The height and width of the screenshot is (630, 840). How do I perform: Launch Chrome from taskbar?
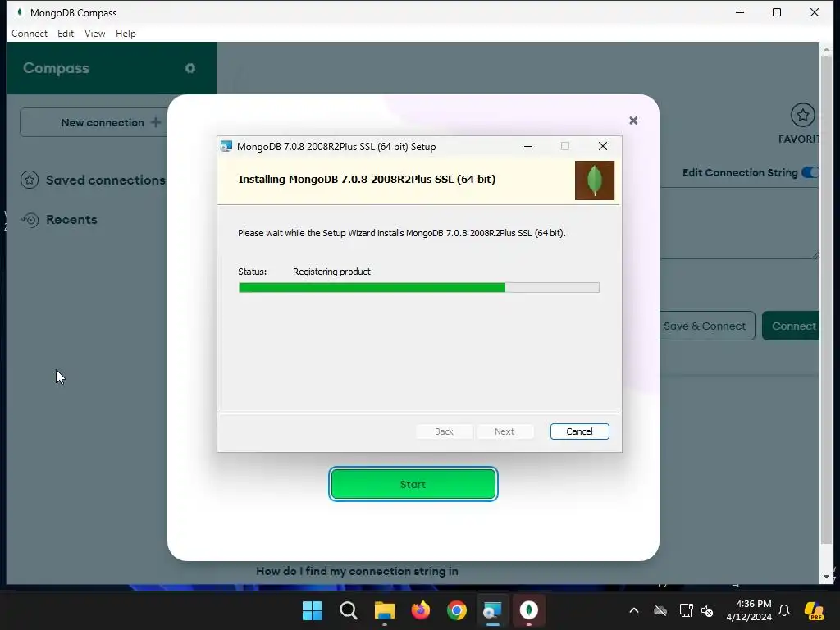[x=457, y=610]
